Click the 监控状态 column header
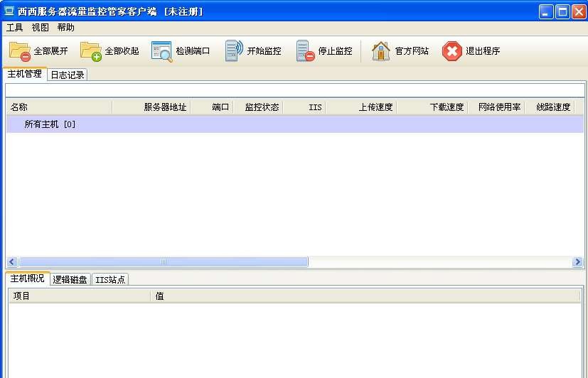The width and height of the screenshot is (588, 378). coord(258,107)
